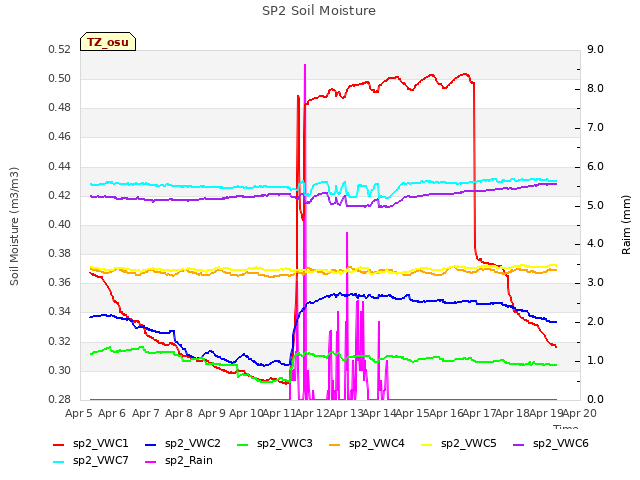This screenshot has height=480, width=640.
Task: Click the Apr 19 x-axis tick label
Action: click(546, 413)
